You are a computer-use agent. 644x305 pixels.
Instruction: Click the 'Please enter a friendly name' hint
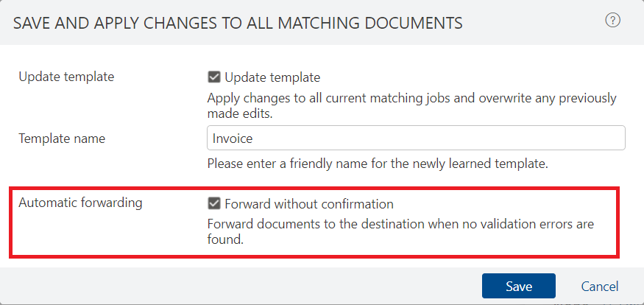tap(378, 164)
